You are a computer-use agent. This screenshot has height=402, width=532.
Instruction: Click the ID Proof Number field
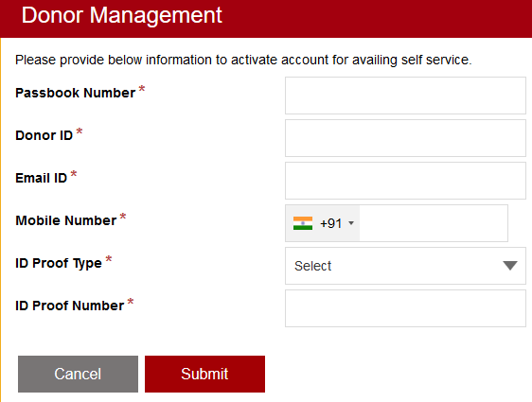click(405, 308)
